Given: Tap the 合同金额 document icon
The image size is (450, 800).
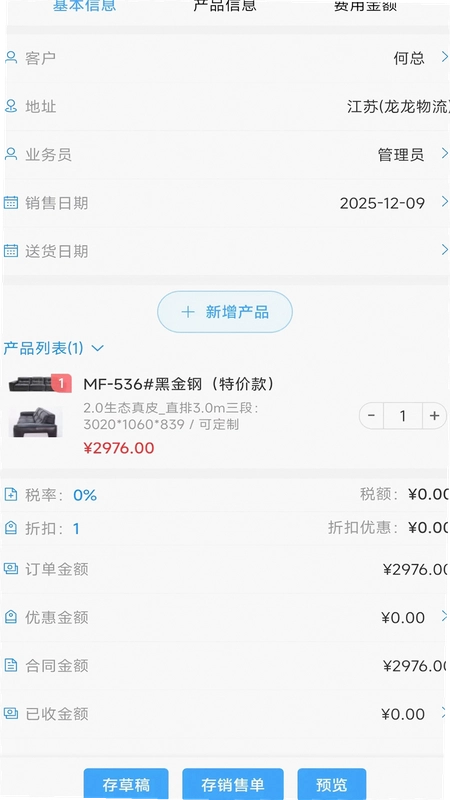Looking at the screenshot, I should point(11,665).
